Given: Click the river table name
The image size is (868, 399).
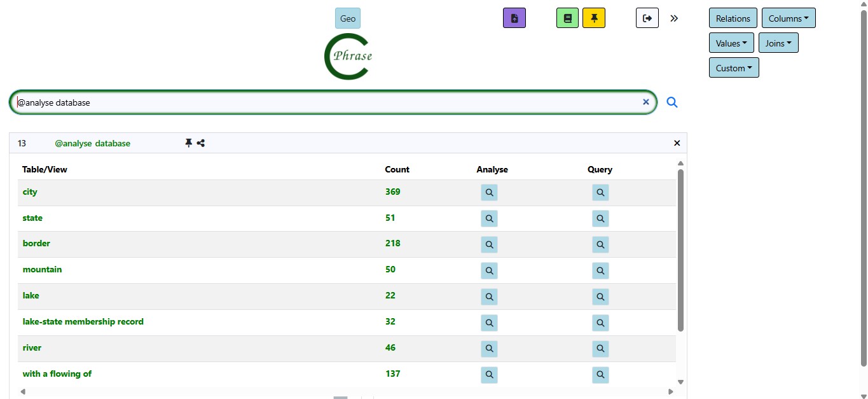Looking at the screenshot, I should tap(32, 348).
